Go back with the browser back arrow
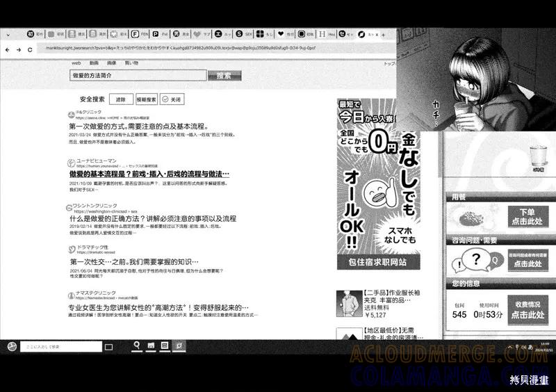This screenshot has height=392, width=556. coord(8,49)
